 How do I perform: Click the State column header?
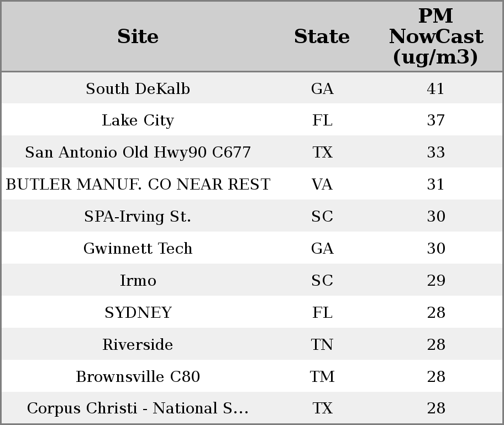322,37
